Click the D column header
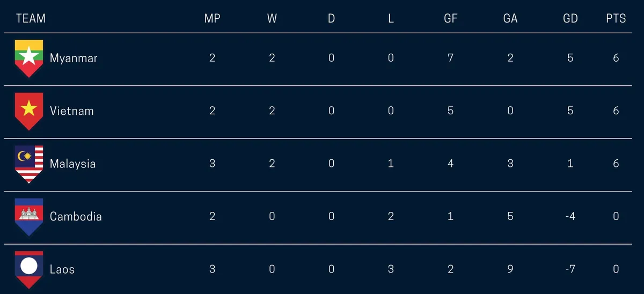 pyautogui.click(x=331, y=18)
